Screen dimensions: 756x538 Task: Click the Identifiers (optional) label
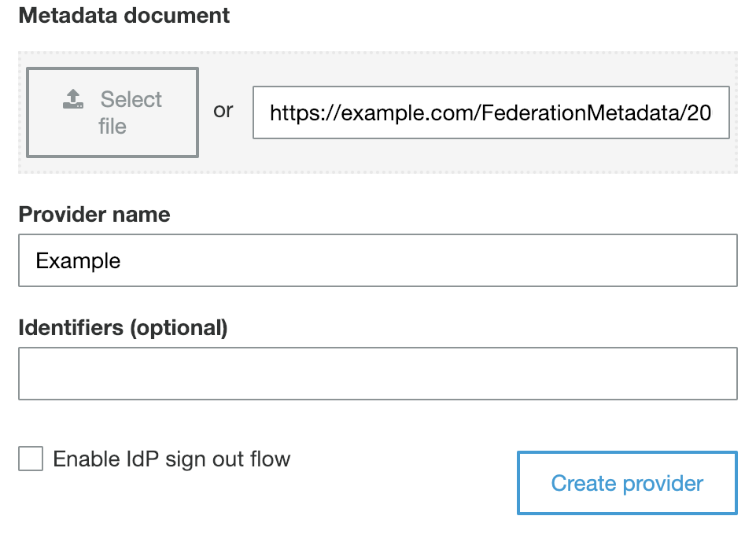(123, 328)
